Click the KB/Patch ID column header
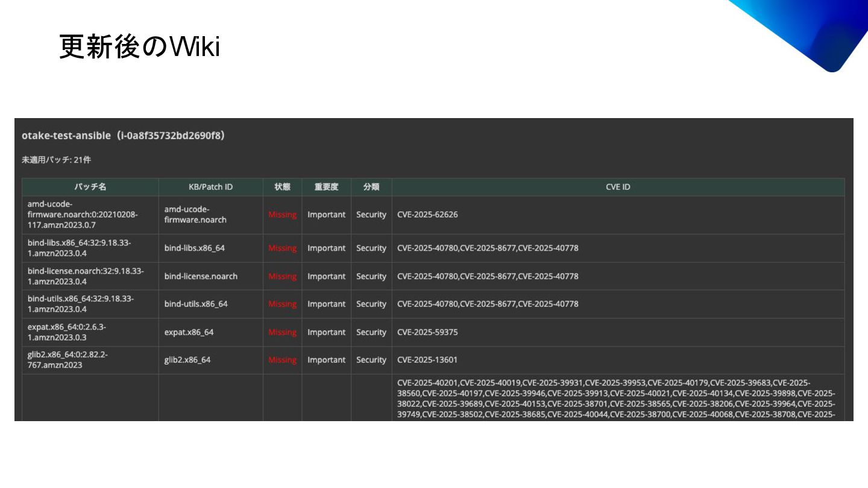This screenshot has height=488, width=868. pyautogui.click(x=210, y=187)
